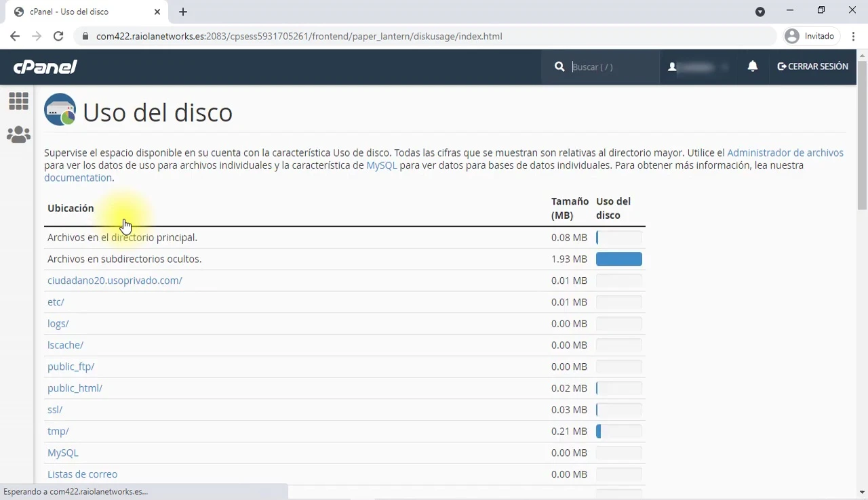Focus the Buscar search field
868x500 pixels.
pyautogui.click(x=612, y=66)
